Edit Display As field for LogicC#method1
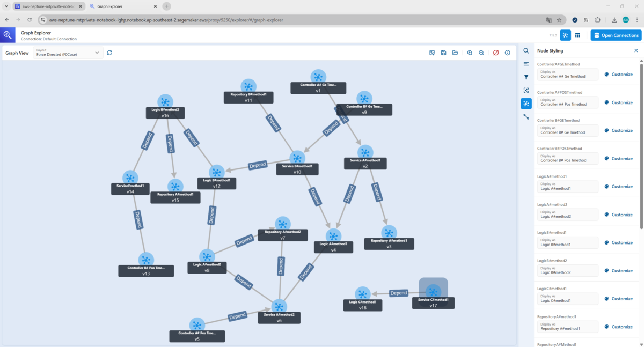 (x=568, y=299)
